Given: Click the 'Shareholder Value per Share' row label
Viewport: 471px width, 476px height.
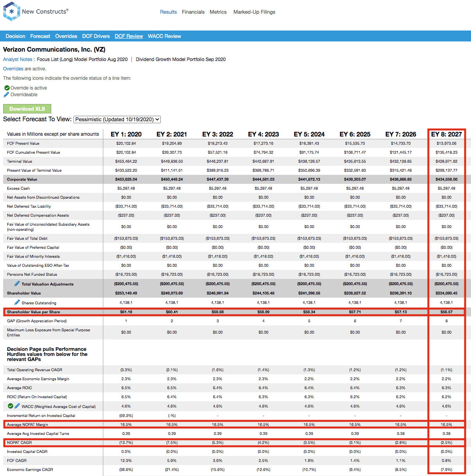Looking at the screenshot, I should (34, 312).
